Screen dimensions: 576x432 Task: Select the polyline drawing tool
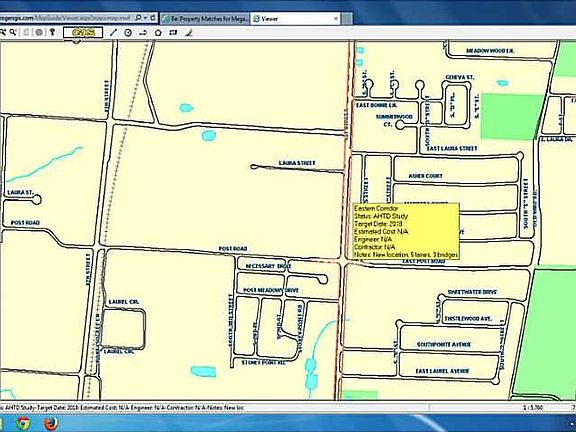[143, 32]
